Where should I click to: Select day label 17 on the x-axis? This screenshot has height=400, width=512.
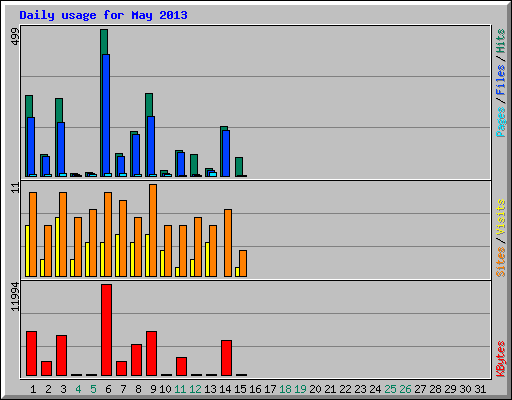coord(270,389)
